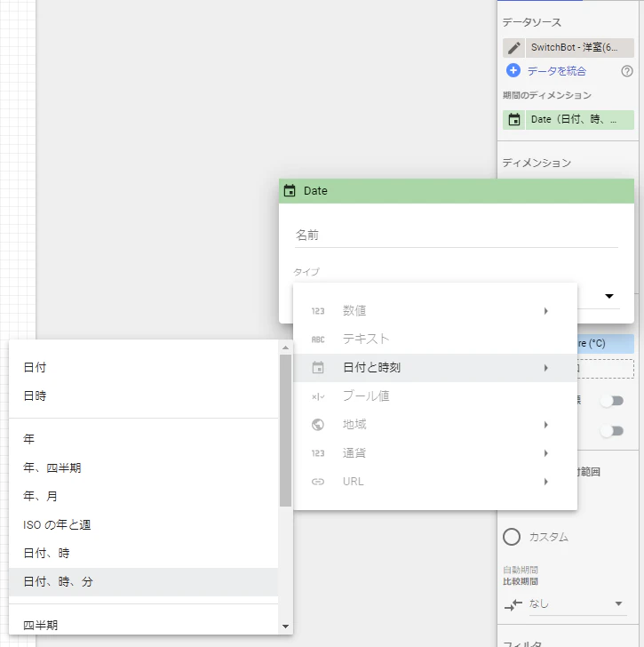Choose 日付、時、分 option
This screenshot has height=647, width=644.
tap(144, 582)
